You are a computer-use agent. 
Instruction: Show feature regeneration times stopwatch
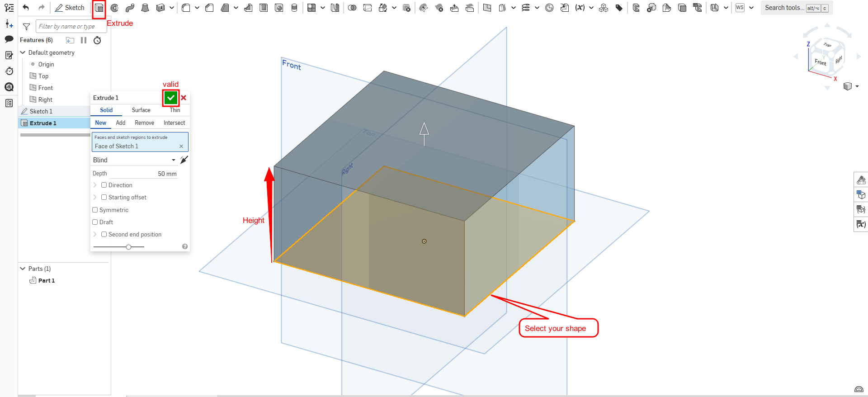point(97,40)
